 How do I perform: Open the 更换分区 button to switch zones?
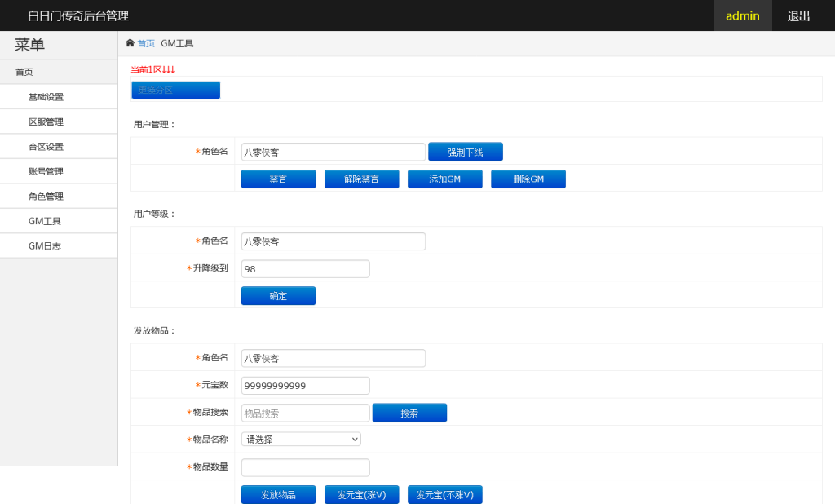(175, 90)
